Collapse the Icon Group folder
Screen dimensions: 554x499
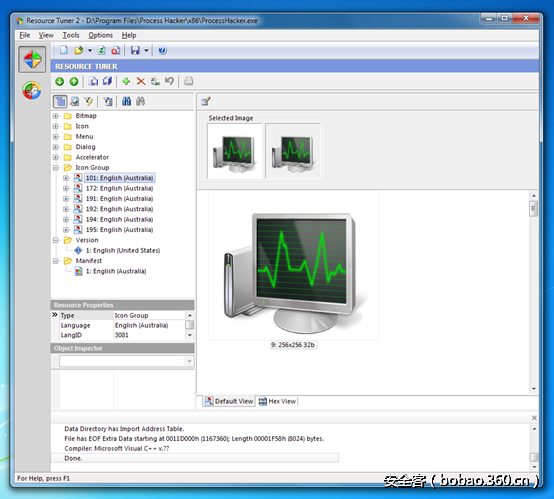(x=55, y=168)
